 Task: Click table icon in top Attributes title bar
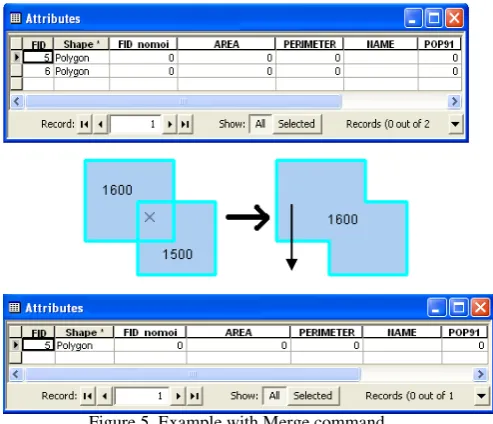coord(15,18)
